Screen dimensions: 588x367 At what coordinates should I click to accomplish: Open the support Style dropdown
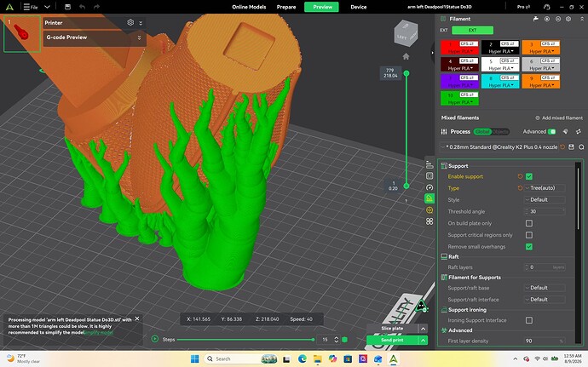pyautogui.click(x=545, y=199)
